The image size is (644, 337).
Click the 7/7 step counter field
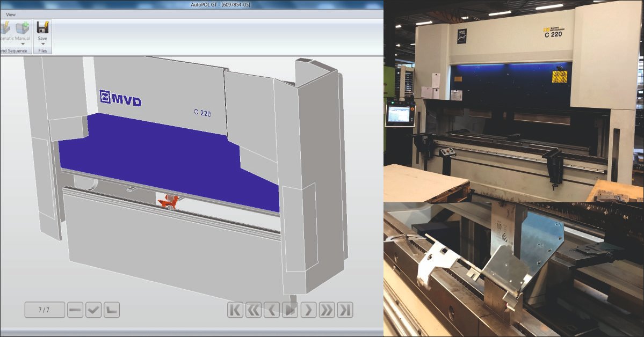45,310
